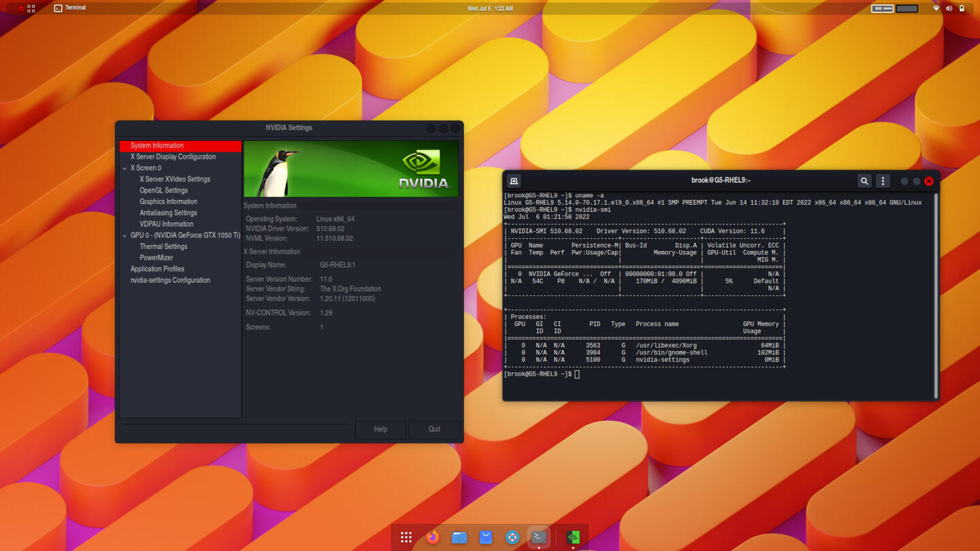980x551 pixels.
Task: Click the terminal window vertical scrollbar
Action: [x=936, y=295]
